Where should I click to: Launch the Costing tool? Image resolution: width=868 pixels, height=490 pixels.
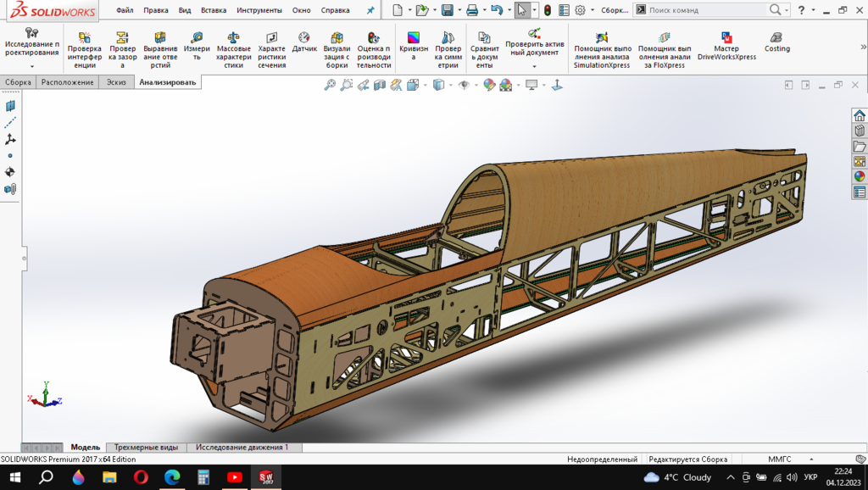point(776,39)
